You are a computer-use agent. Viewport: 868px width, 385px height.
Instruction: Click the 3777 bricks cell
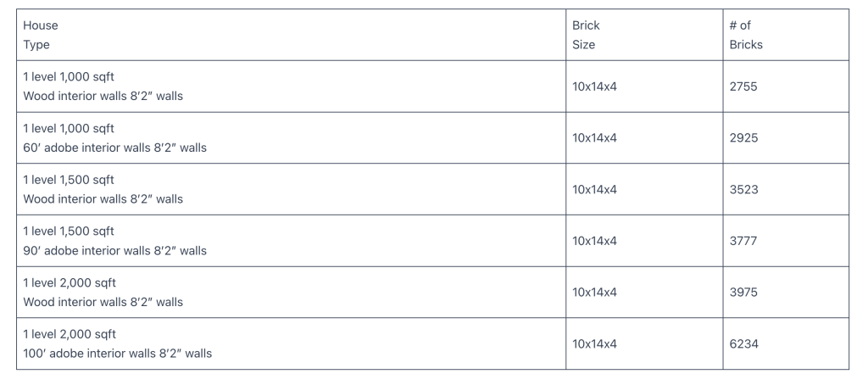pyautogui.click(x=743, y=241)
